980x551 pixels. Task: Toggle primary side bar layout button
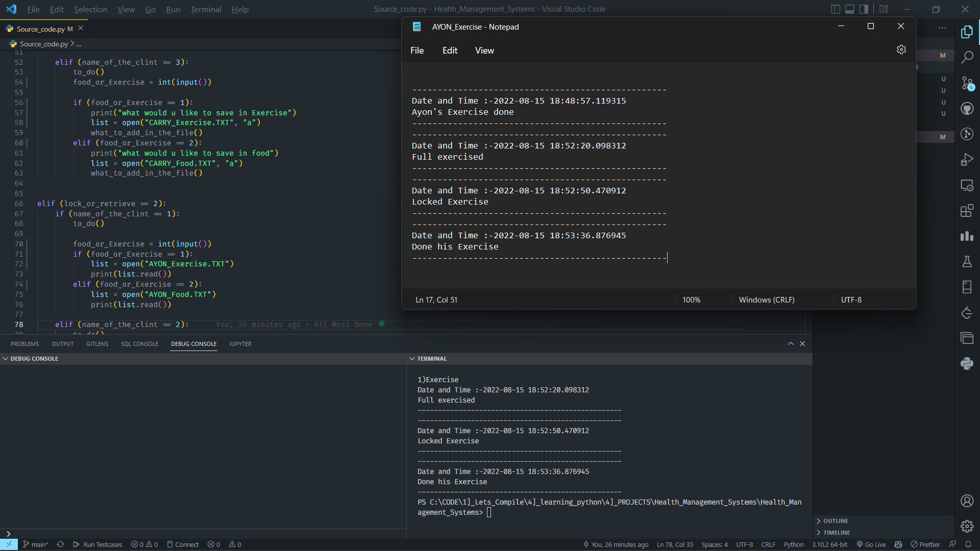(836, 9)
